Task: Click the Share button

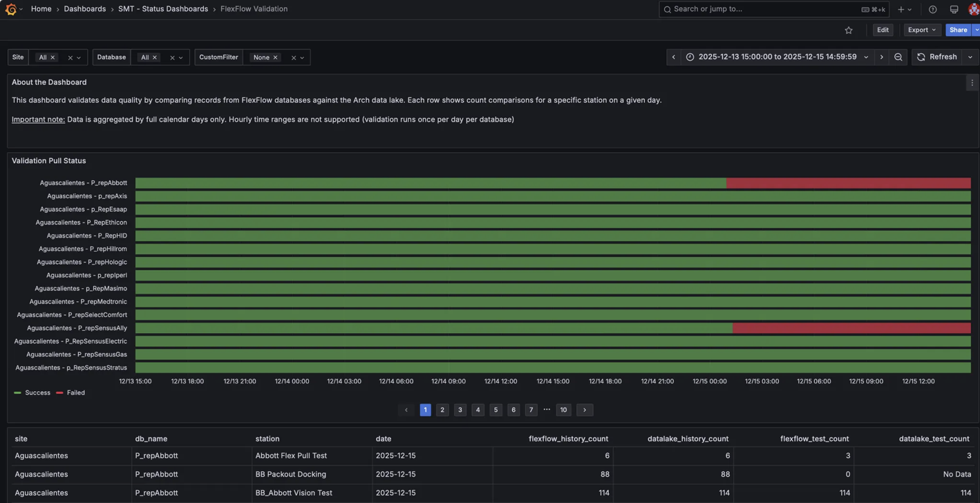Action: pyautogui.click(x=958, y=30)
